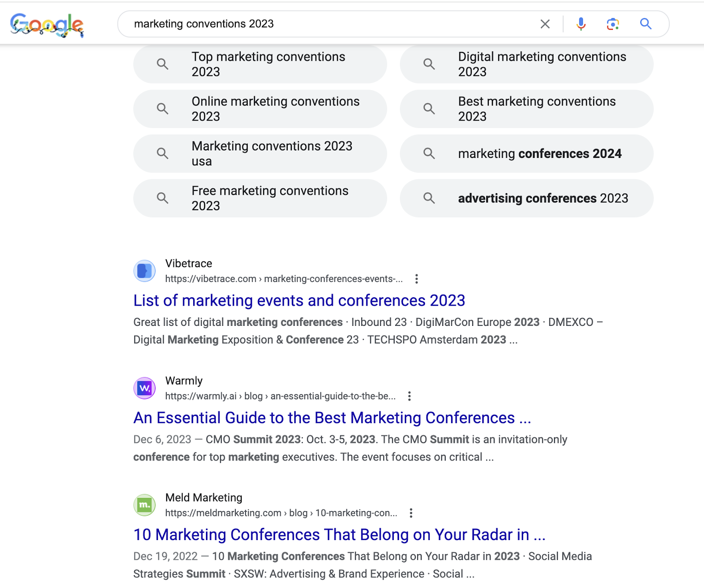Click the 'Dec 19, 2022' snippet date

pyautogui.click(x=165, y=556)
